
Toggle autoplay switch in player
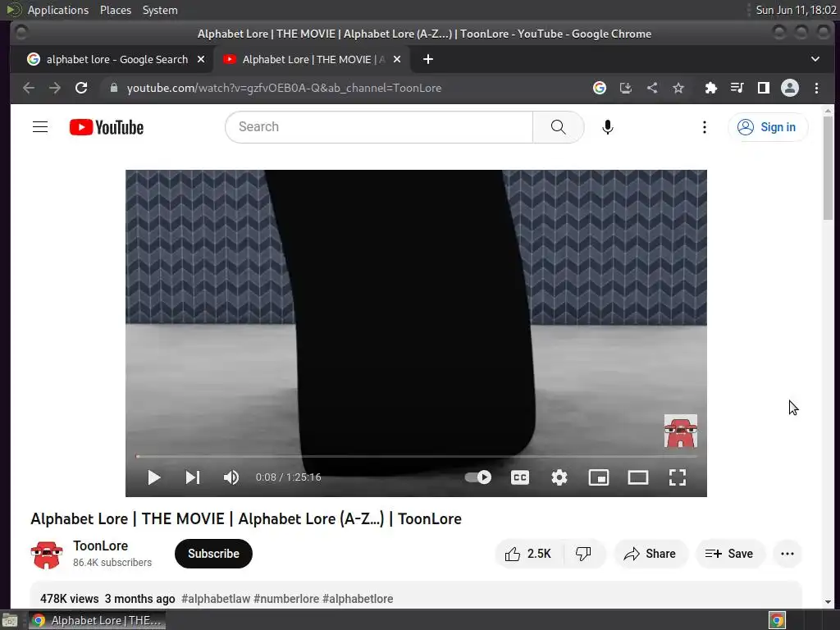478,477
